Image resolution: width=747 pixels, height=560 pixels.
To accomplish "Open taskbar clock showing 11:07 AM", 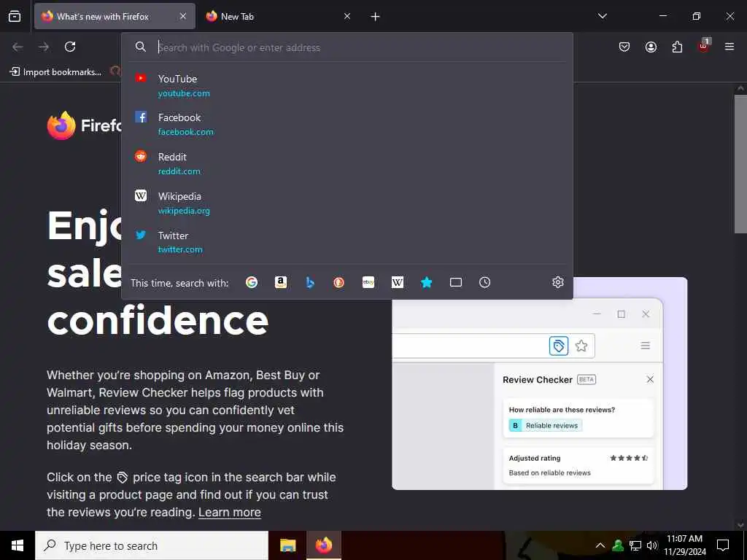I will point(684,545).
